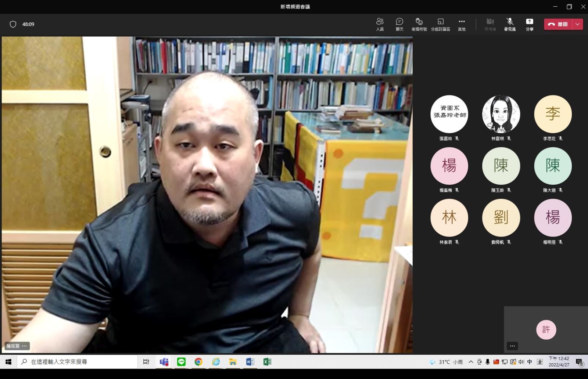588x379 pixels.
Task: Toggle the microphone (麥克風) mute
Action: pos(509,24)
